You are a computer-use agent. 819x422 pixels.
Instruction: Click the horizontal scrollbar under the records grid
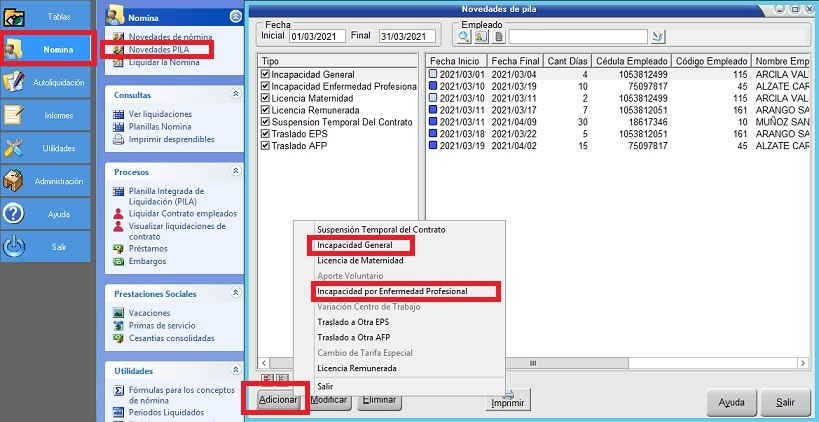pos(620,364)
